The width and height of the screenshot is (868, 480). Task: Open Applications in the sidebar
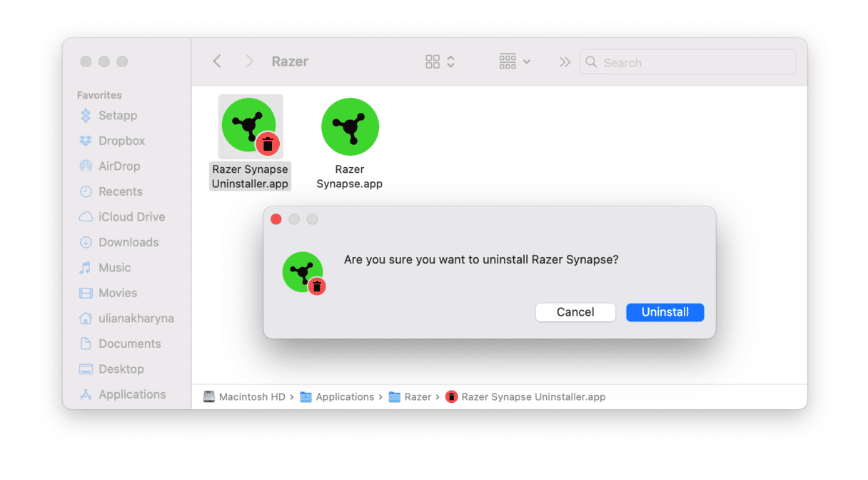[x=132, y=394]
